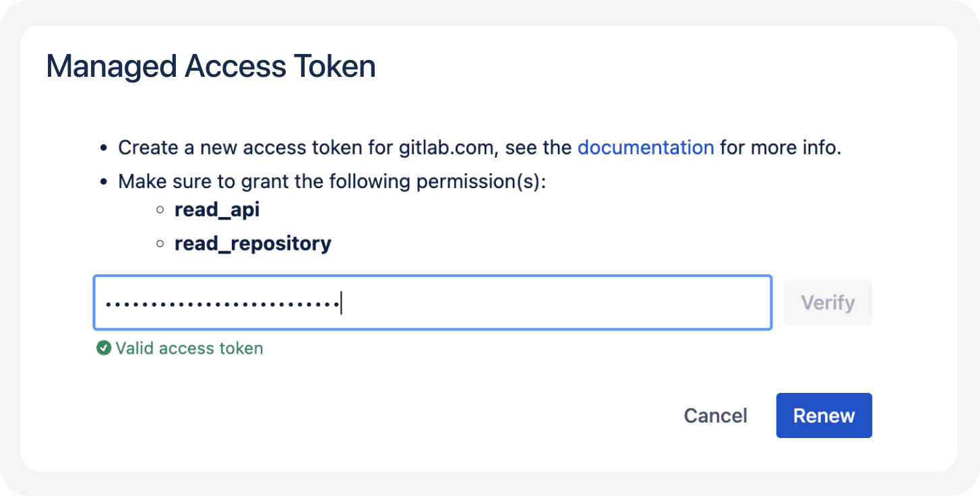Image resolution: width=980 pixels, height=496 pixels.
Task: Select the masked token dots text
Action: [222, 304]
